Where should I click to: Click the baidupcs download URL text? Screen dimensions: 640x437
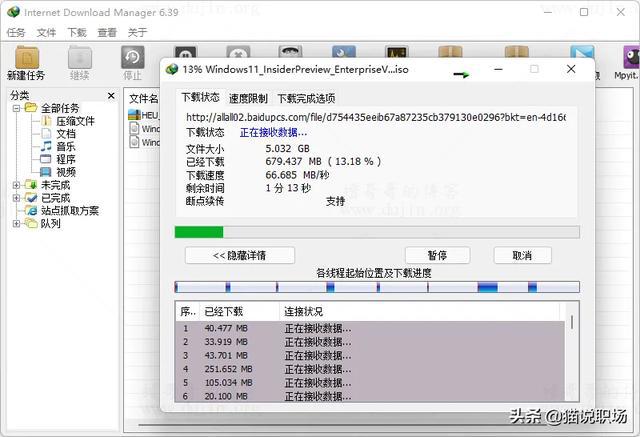(x=376, y=118)
